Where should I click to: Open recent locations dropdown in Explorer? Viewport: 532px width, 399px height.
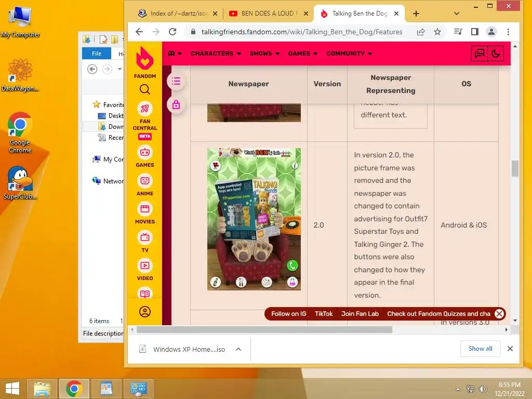tap(119, 69)
